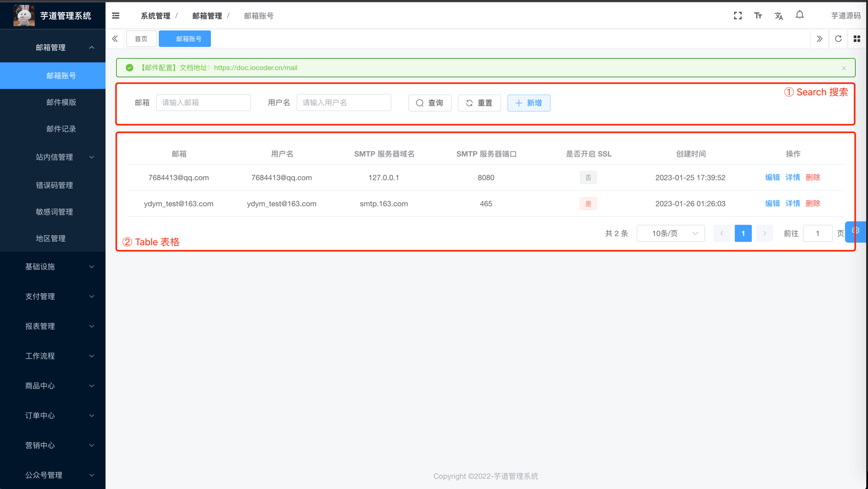Open the layout grid icon on tab bar
The width and height of the screenshot is (868, 489).
pyautogui.click(x=857, y=38)
